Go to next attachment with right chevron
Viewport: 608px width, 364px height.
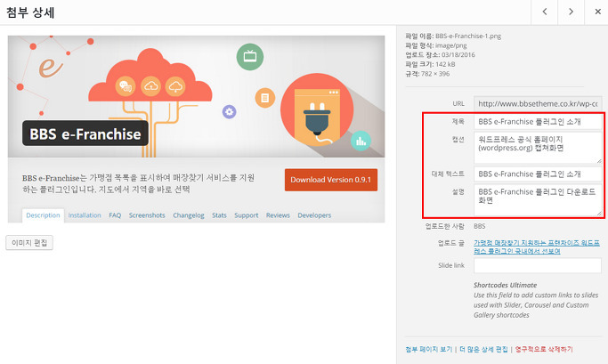click(x=571, y=12)
